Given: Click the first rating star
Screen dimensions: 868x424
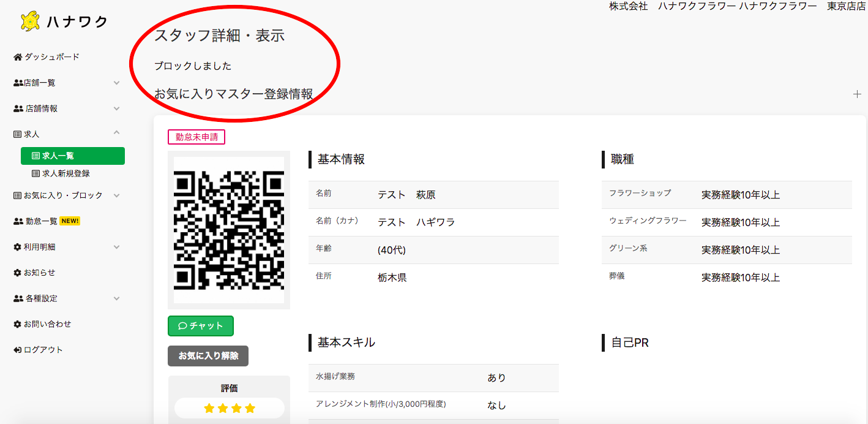Looking at the screenshot, I should (209, 408).
